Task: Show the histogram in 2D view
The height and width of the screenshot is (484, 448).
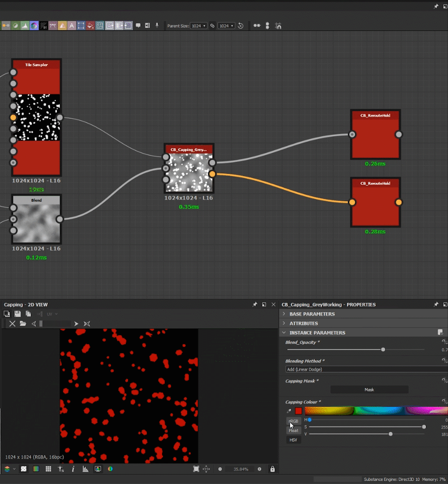Action: (86, 469)
